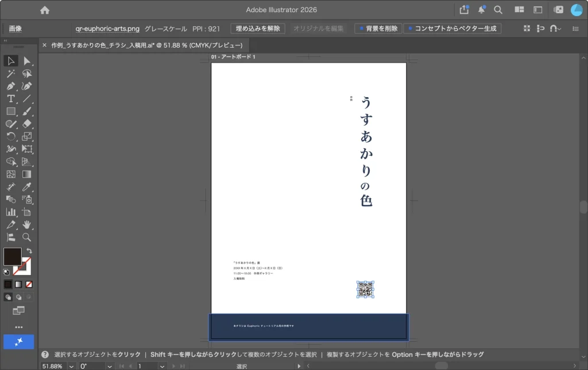Select the document tab 作例_うすあかりの色
The width and height of the screenshot is (588, 370).
coord(146,45)
